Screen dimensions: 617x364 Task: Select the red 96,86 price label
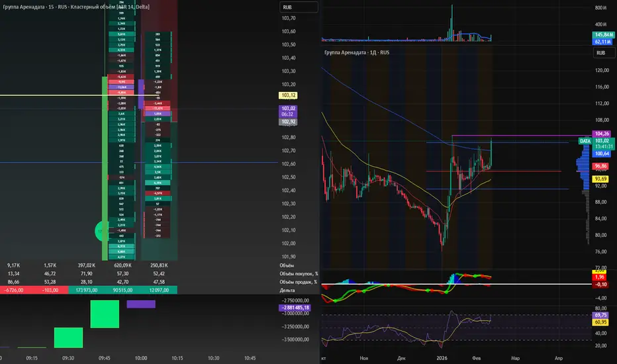[600, 167]
